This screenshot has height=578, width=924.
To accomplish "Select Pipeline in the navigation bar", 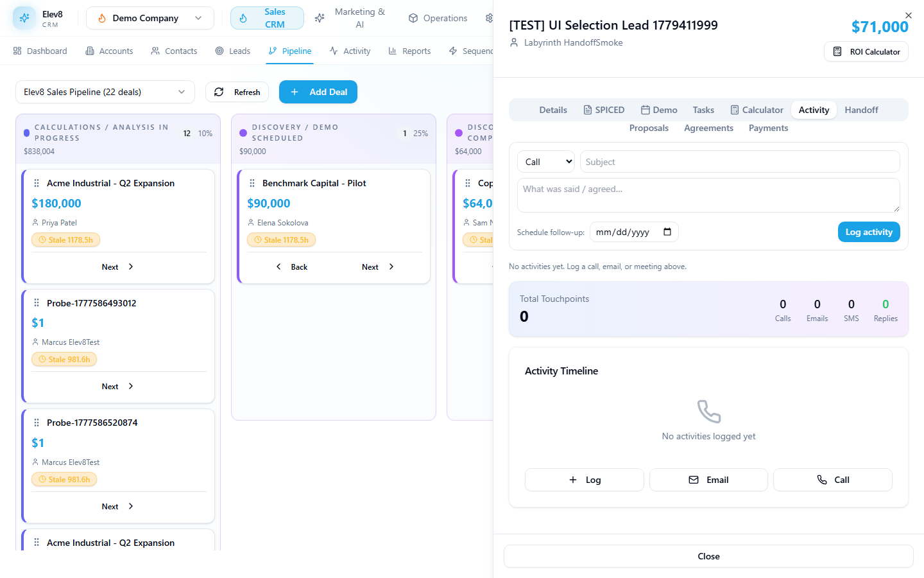I will (x=290, y=51).
